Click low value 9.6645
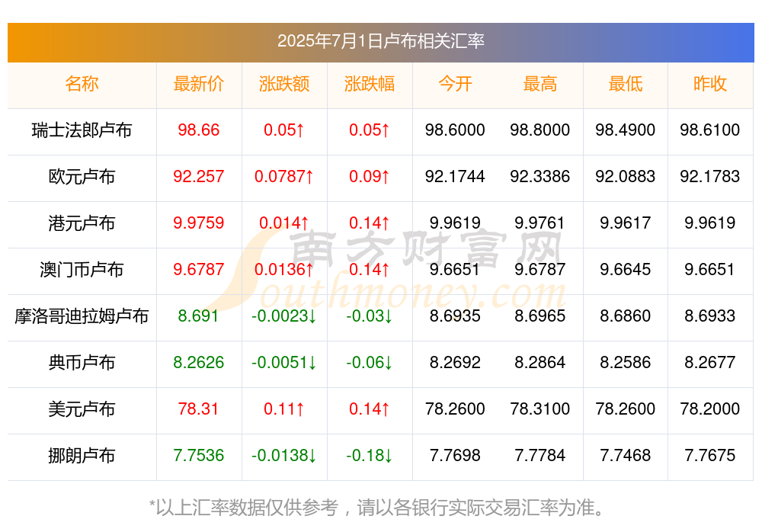Viewport: 762px width, 532px height. click(x=626, y=269)
